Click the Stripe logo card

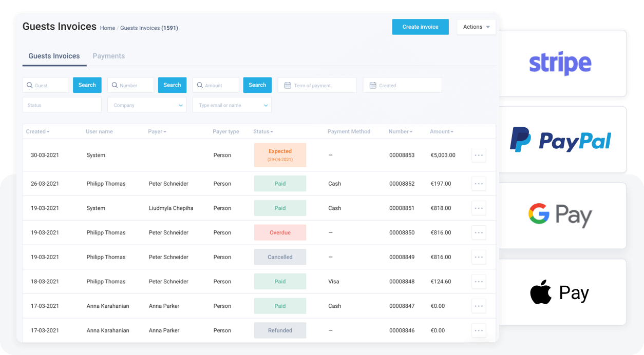(563, 63)
